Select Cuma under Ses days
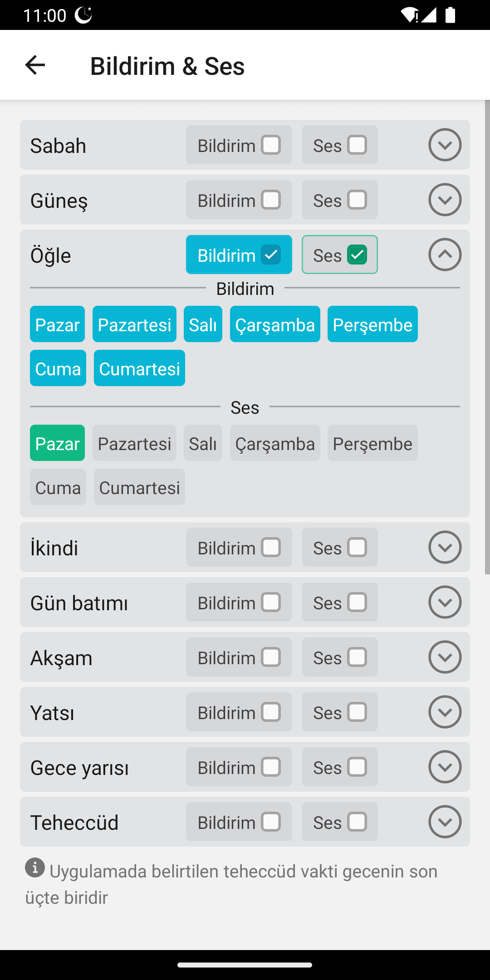Viewport: 490px width, 980px height. click(58, 487)
